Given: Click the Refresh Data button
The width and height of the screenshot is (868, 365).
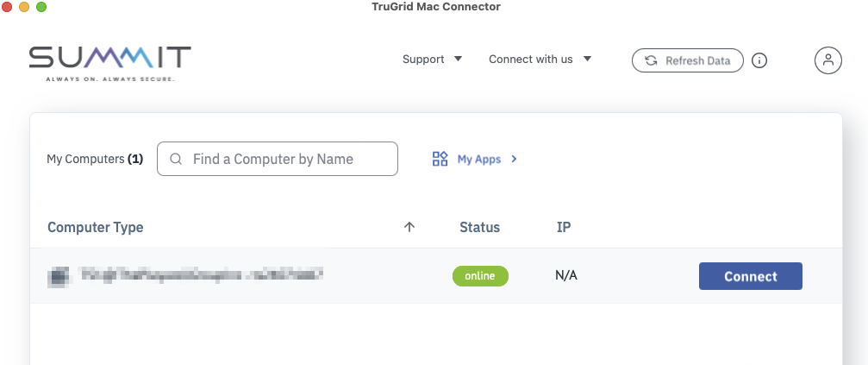Looking at the screenshot, I should click(x=688, y=60).
